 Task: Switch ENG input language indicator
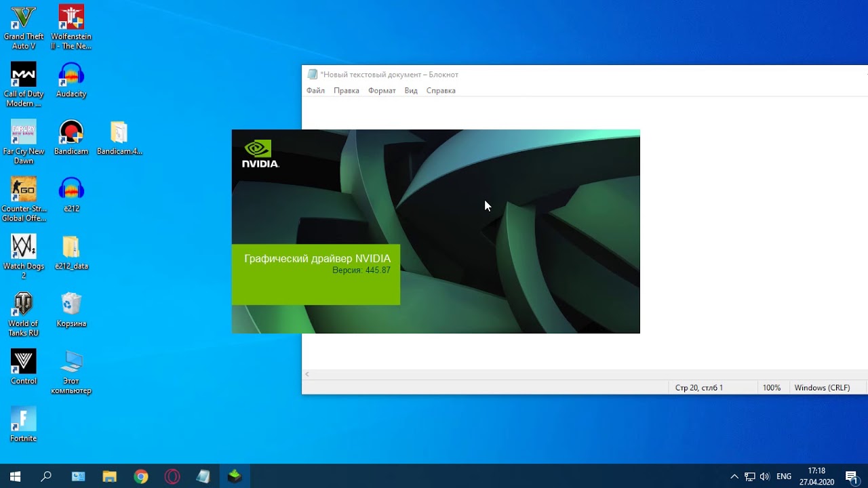coord(784,476)
